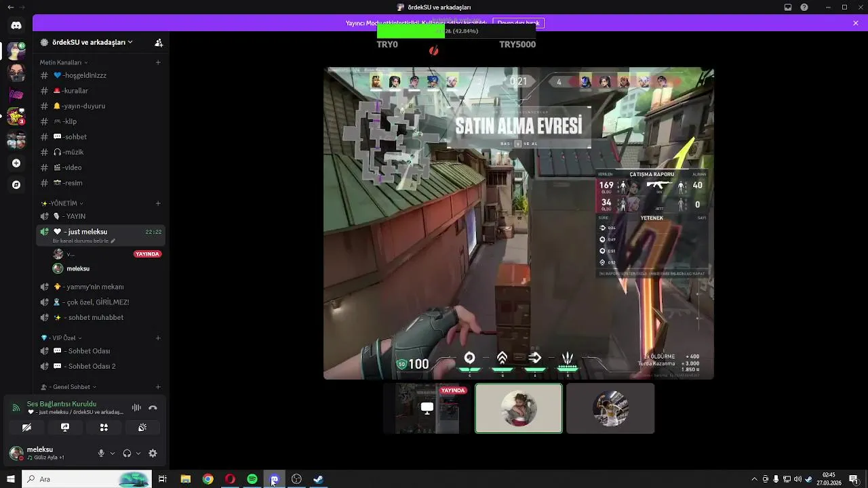Viewport: 868px width, 488px height.
Task: Create a channel under Genel Sohbet category
Action: (x=158, y=387)
